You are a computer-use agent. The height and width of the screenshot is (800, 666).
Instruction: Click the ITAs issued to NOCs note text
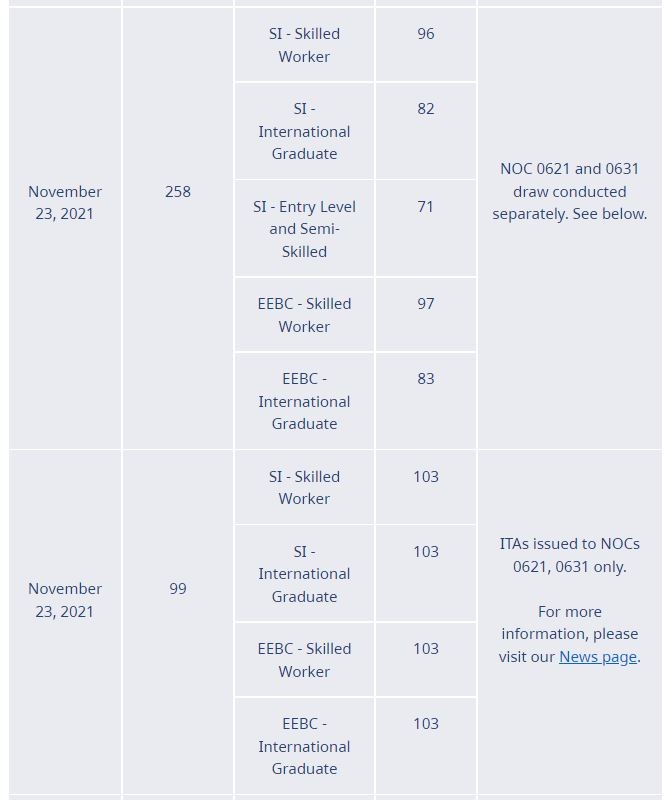[x=570, y=555]
